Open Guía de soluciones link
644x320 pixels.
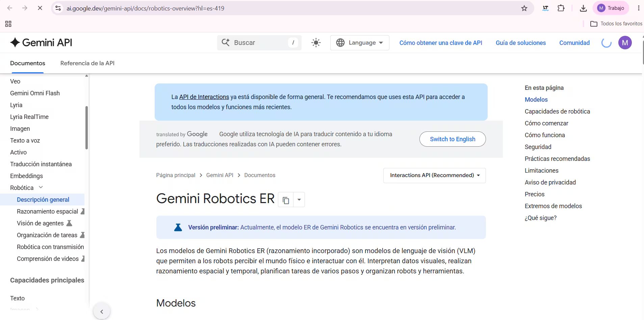521,43
